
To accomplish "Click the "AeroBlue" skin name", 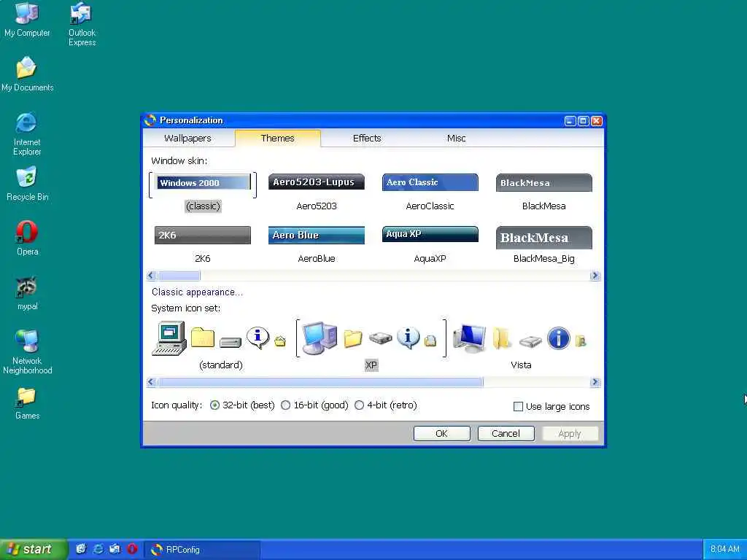I will pyautogui.click(x=317, y=259).
